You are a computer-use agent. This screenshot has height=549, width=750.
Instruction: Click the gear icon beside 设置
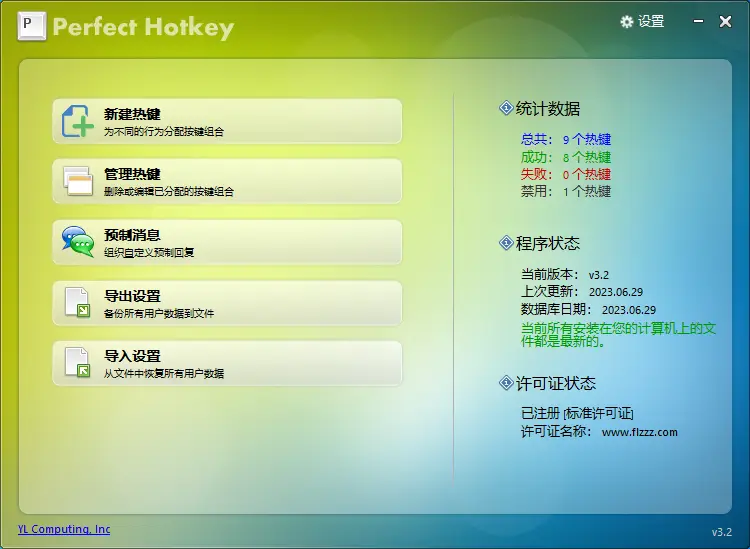click(627, 22)
